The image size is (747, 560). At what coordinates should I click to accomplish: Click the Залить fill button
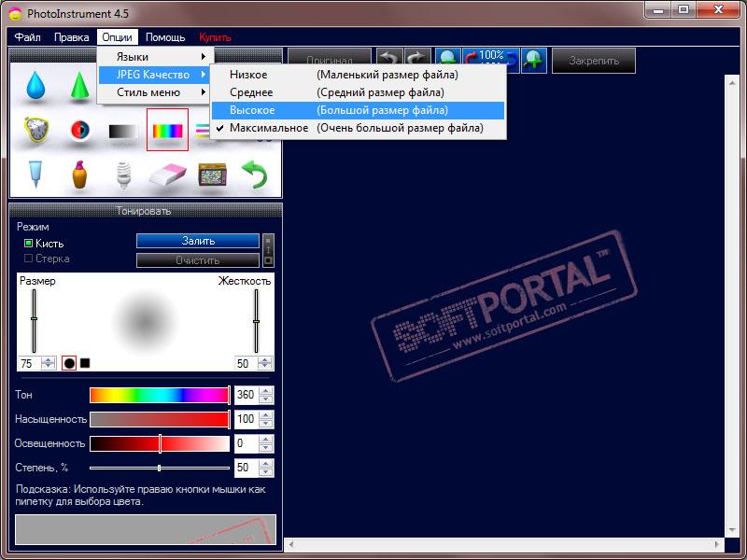pos(198,241)
